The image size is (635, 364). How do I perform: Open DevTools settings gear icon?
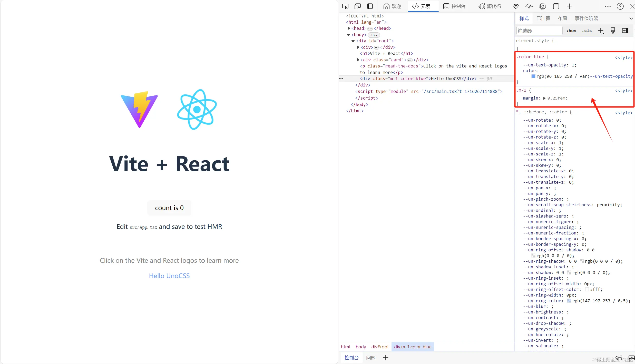543,6
